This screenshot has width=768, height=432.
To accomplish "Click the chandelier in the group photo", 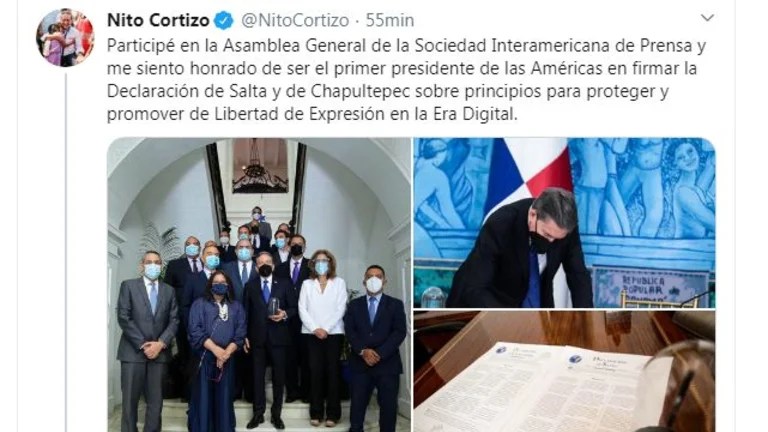I will (x=260, y=169).
